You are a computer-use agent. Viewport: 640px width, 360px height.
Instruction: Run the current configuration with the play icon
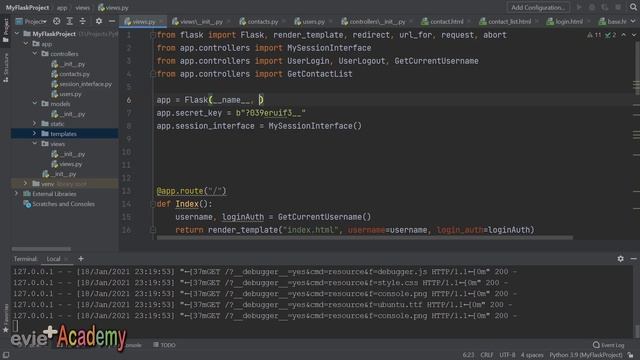click(x=579, y=7)
